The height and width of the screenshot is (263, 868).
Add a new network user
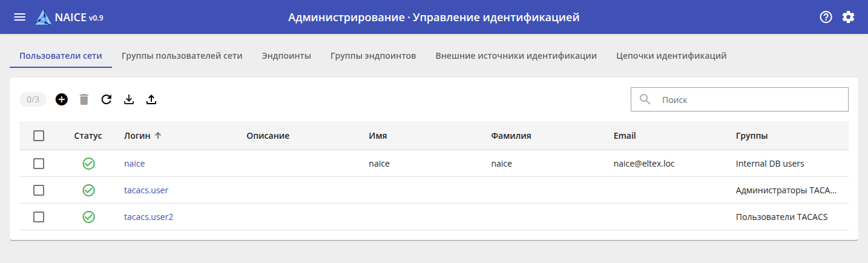(62, 99)
